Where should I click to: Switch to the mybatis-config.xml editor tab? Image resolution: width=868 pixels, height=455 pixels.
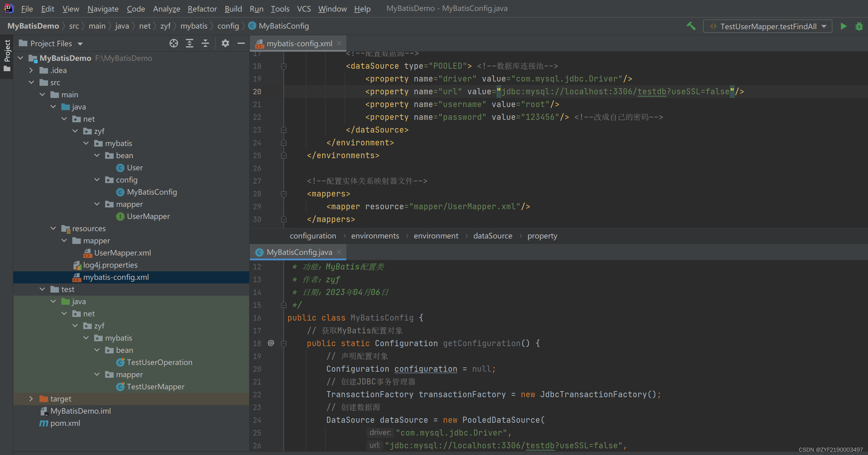click(x=299, y=43)
